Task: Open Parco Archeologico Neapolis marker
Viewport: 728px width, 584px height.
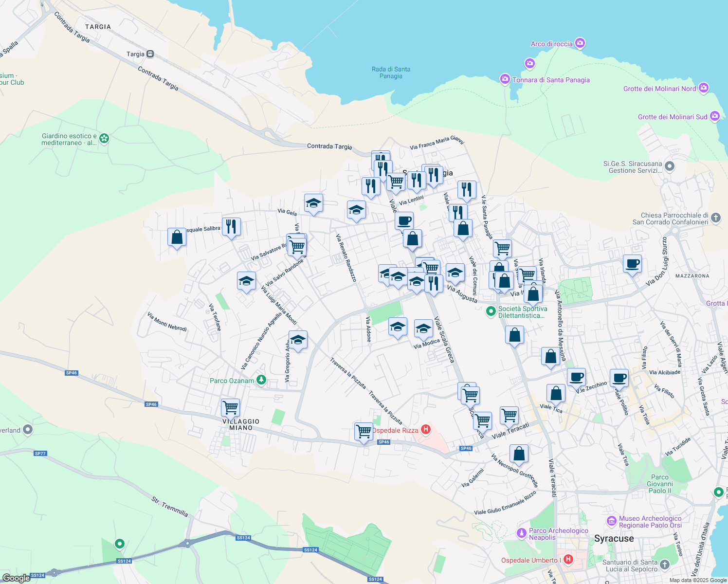Action: (522, 533)
